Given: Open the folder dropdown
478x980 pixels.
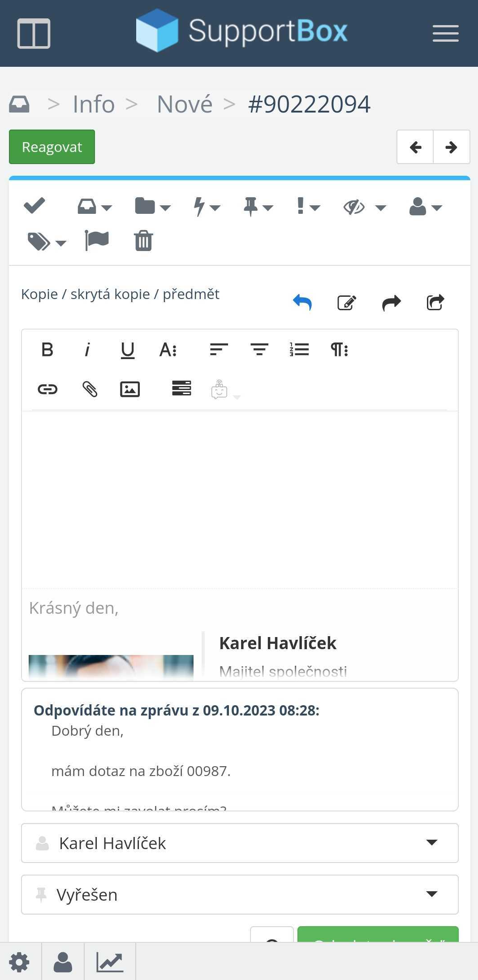Looking at the screenshot, I should click(153, 207).
